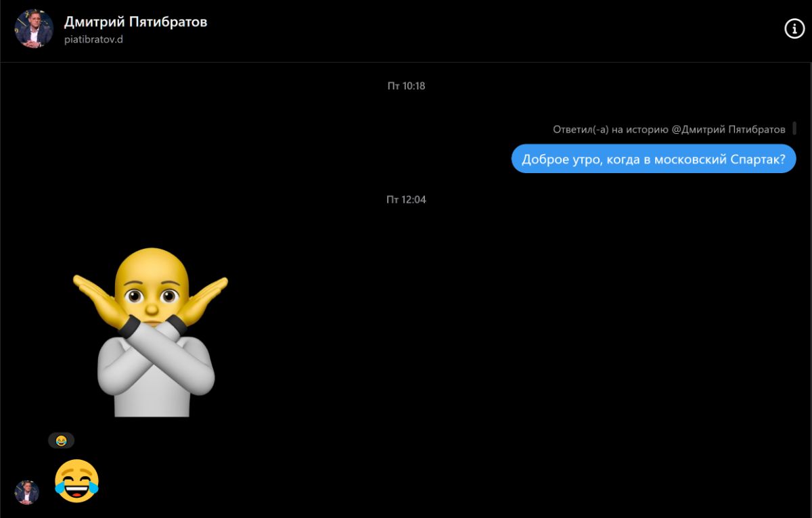Click the word 'Спартак' in the sent message
Viewport: 812px width, 518px height.
click(757, 159)
